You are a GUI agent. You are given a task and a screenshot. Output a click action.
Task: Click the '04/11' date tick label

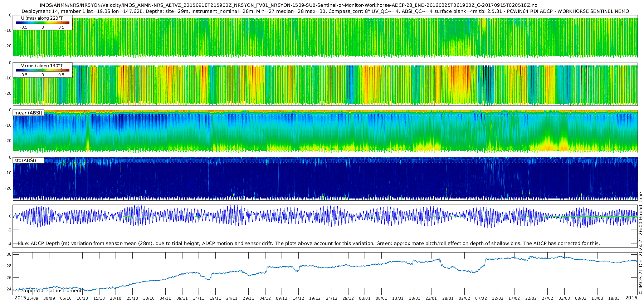(x=165, y=298)
